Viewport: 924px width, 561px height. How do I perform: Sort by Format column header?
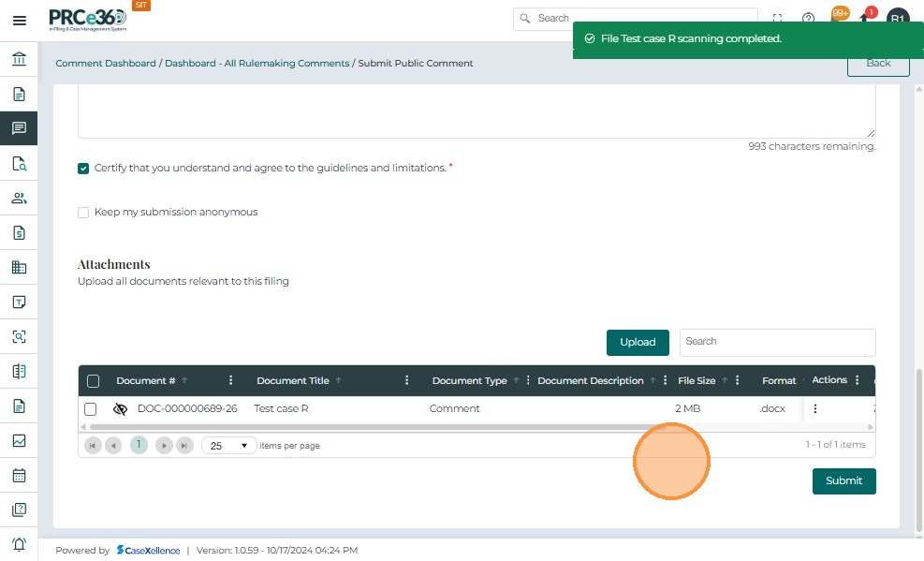(779, 380)
